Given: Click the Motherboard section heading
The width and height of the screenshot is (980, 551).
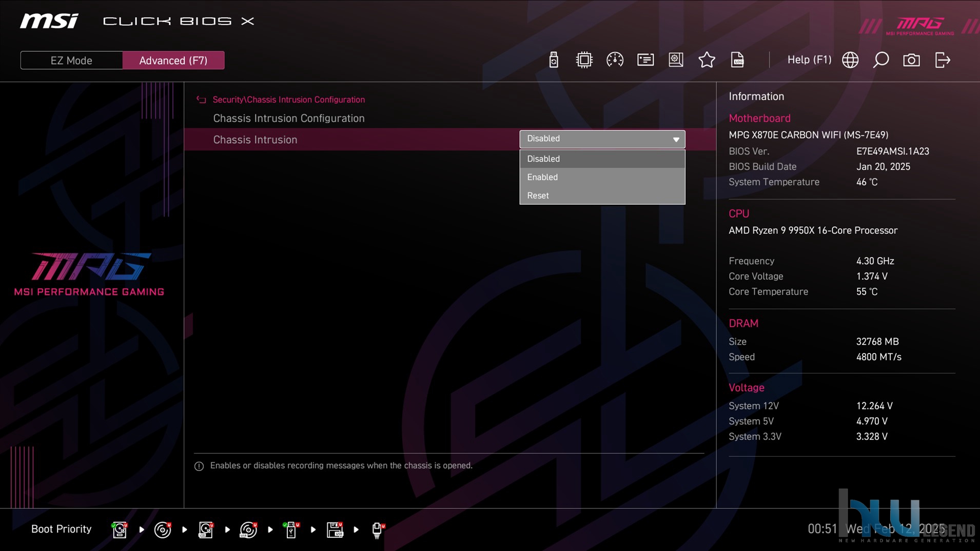Looking at the screenshot, I should (x=759, y=119).
